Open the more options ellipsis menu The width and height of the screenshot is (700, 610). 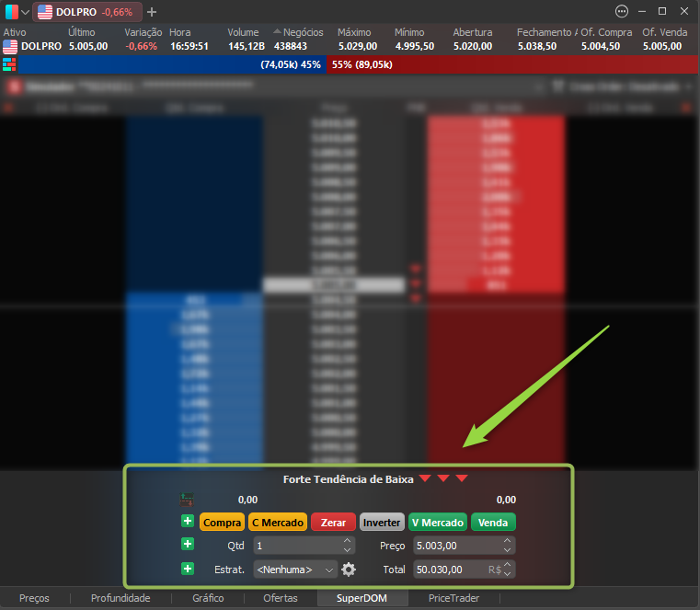tap(622, 11)
